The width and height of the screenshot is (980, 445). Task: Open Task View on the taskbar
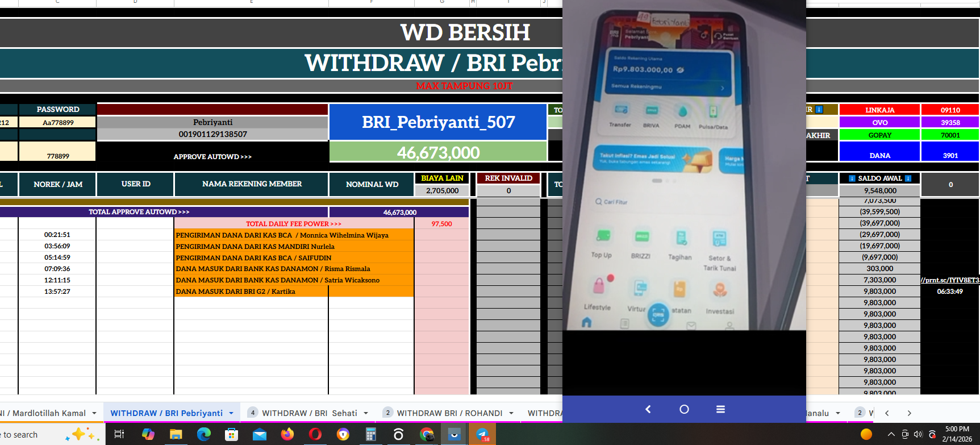[x=119, y=435]
